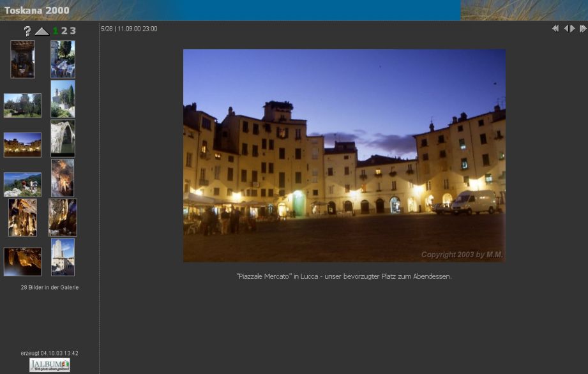Jump to the last image
Image resolution: width=588 pixels, height=374 pixels.
[x=583, y=29]
